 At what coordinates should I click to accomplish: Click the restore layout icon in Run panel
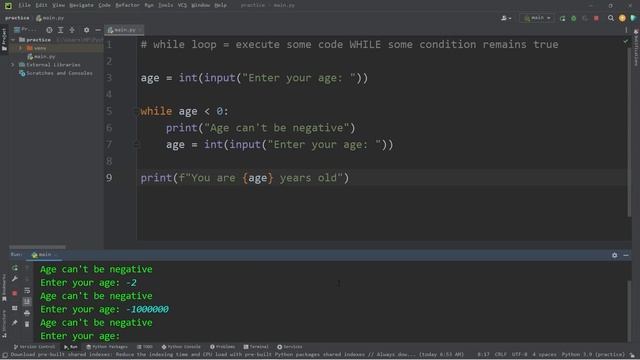[15, 308]
